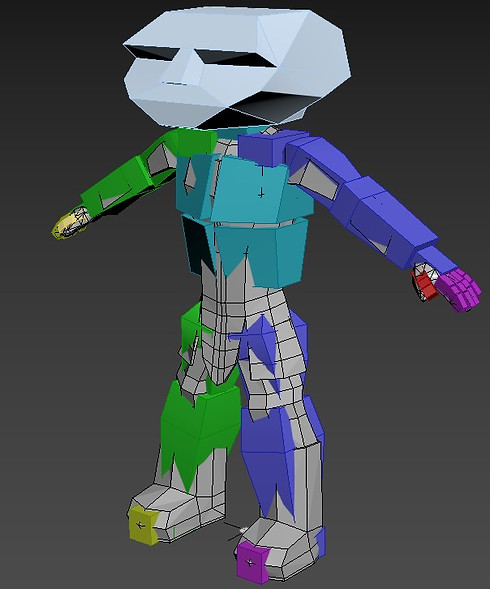
Task: Select the yellow wireframe hand
Action: (x=70, y=224)
